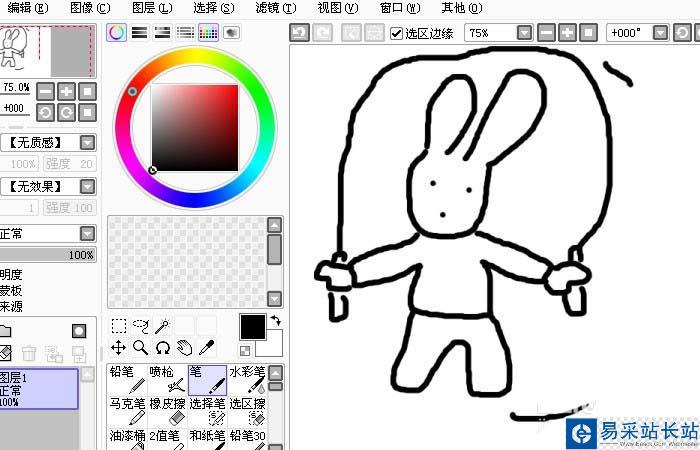Select the lasso selection tool
This screenshot has width=700, height=450.
point(141,326)
